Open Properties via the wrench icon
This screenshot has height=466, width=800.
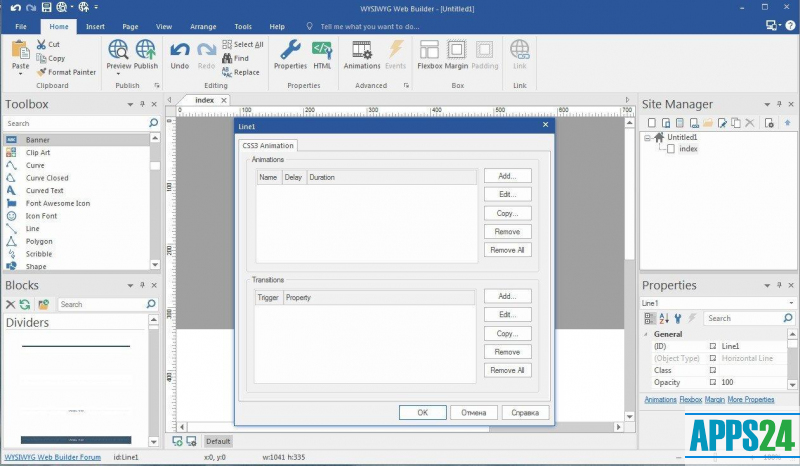click(290, 53)
